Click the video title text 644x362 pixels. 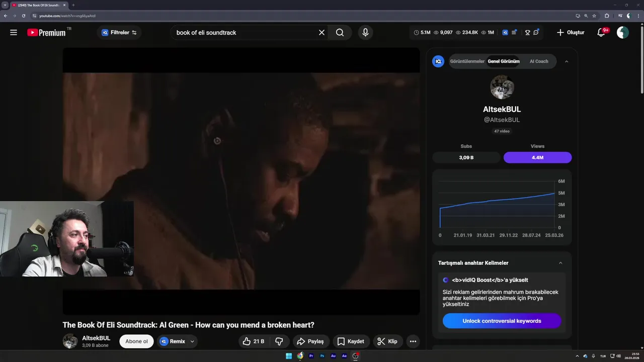click(188, 325)
